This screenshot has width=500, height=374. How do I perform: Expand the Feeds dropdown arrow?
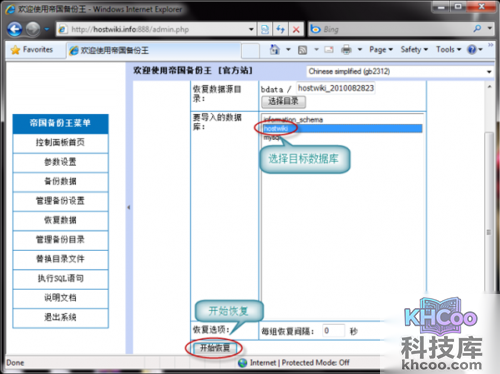coord(316,50)
